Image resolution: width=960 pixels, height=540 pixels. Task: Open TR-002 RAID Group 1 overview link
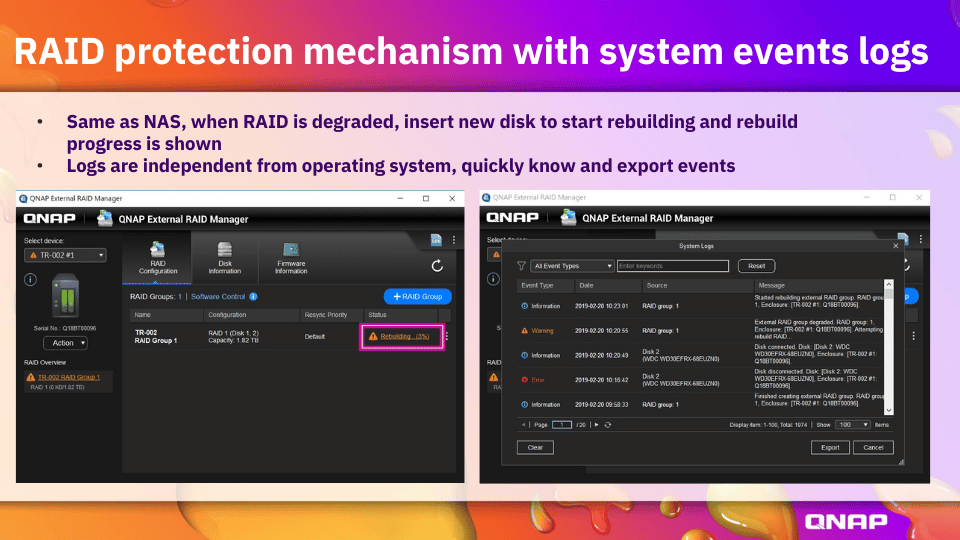[x=69, y=377]
